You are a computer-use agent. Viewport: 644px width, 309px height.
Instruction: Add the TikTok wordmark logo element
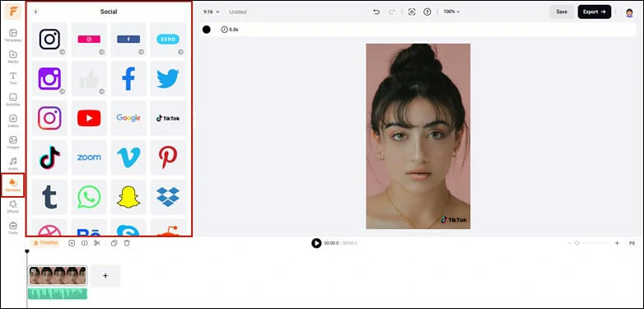point(167,118)
